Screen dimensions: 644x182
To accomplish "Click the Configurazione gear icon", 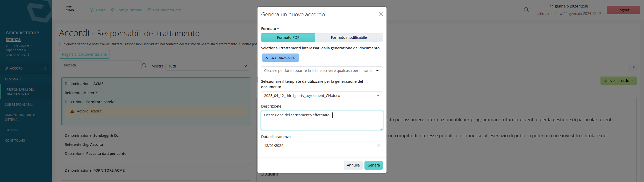I will point(113,10).
